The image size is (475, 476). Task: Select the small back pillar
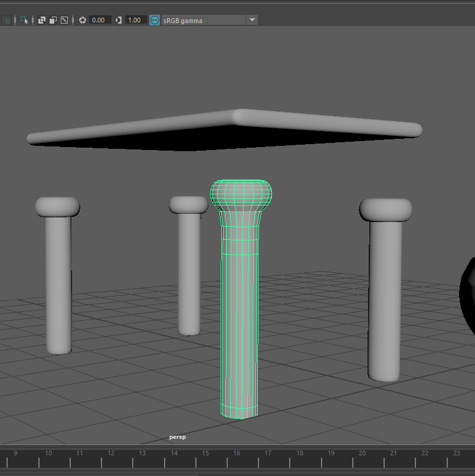coord(189,272)
